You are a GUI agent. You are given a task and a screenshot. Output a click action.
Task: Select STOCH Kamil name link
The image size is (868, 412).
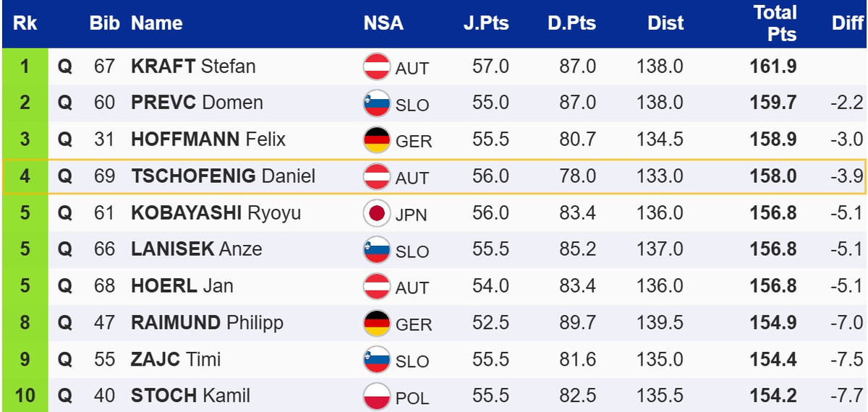coord(190,396)
